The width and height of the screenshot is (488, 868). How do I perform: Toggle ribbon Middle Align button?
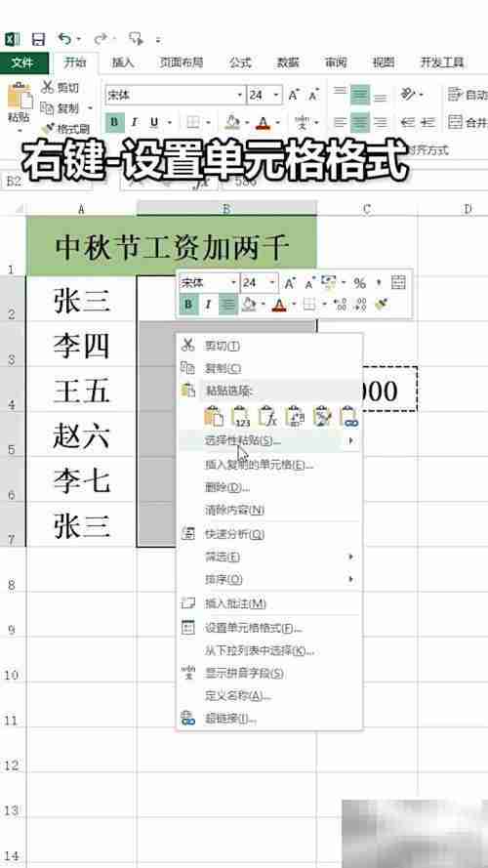(360, 95)
